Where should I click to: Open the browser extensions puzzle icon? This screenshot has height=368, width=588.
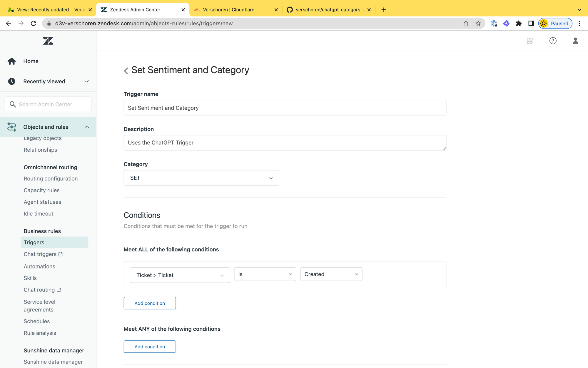pos(519,24)
